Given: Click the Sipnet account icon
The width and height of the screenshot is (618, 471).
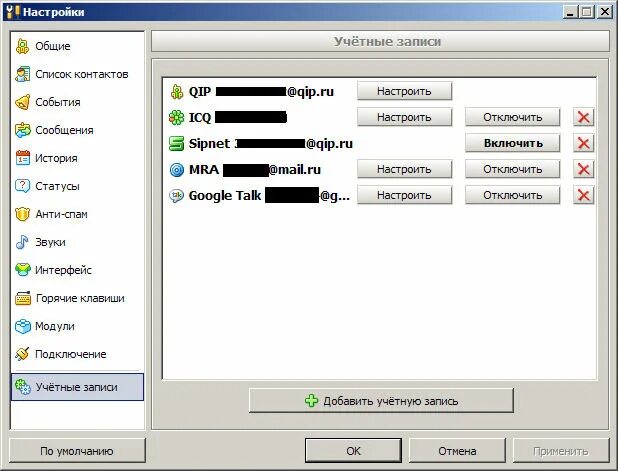Looking at the screenshot, I should point(177,143).
